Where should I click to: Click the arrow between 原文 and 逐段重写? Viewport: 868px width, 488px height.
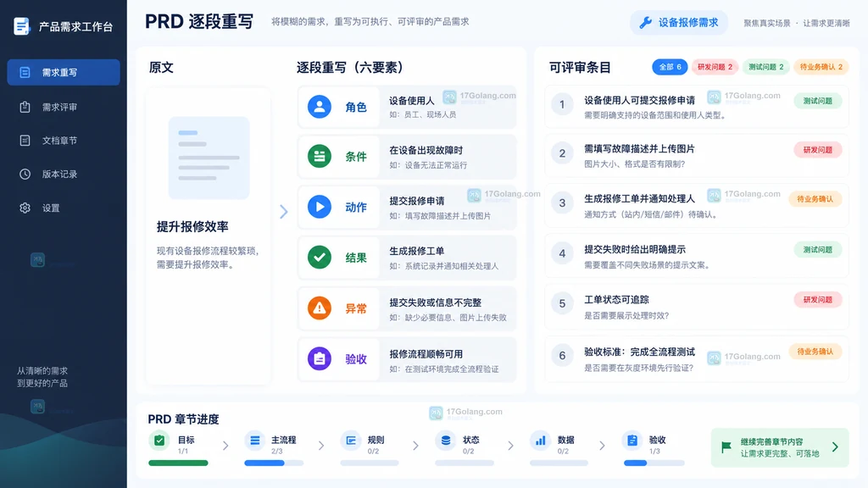pos(283,211)
